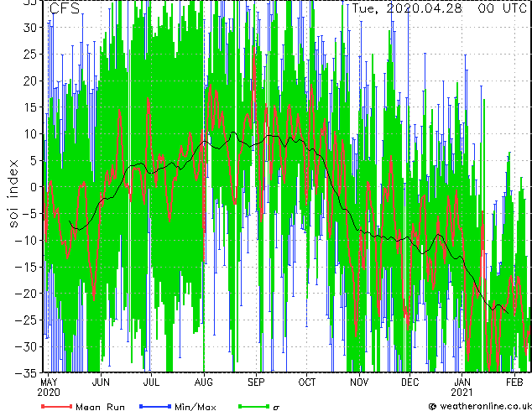Viewport: 532px width, 411px height.
Task: Click the red Mean Run legend marker
Action: point(56,407)
